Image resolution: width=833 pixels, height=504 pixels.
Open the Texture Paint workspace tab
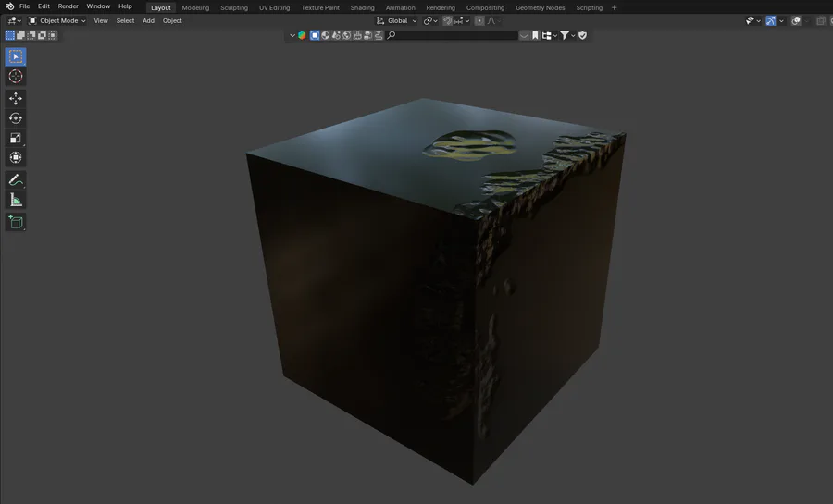click(x=320, y=7)
